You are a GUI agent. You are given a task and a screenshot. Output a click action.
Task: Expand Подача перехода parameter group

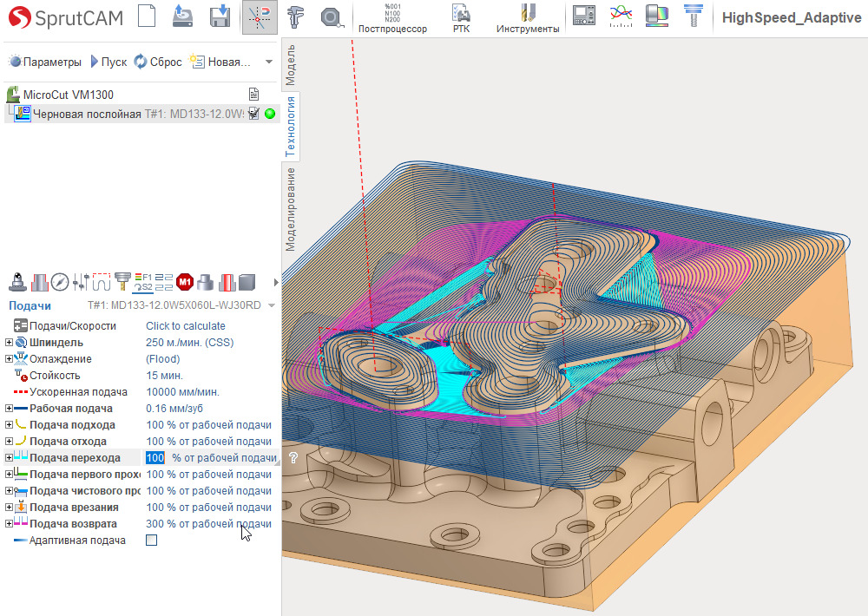tap(9, 458)
